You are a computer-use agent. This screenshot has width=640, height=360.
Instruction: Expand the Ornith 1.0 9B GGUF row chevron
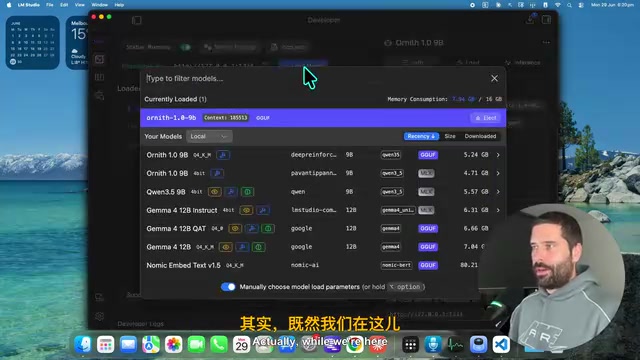pyautogui.click(x=498, y=155)
